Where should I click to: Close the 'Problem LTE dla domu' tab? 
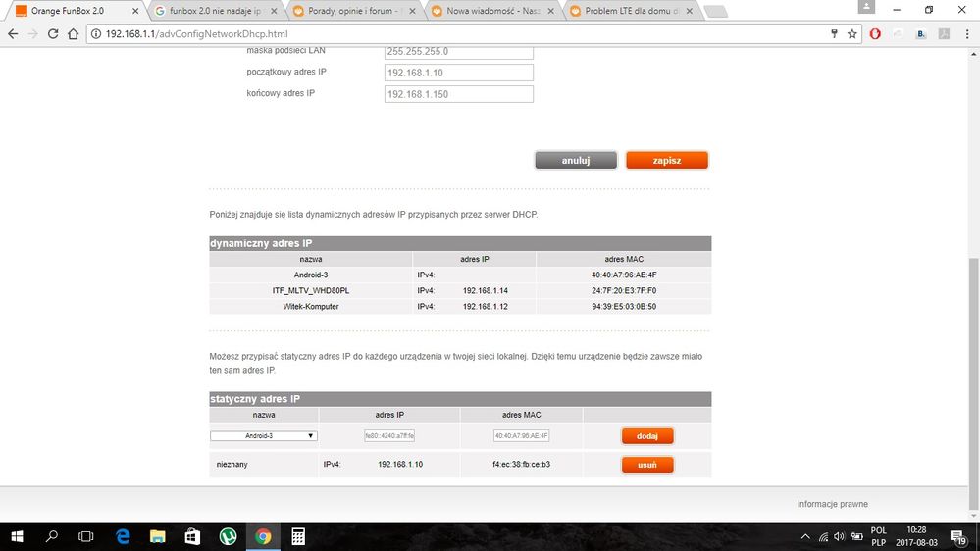click(x=690, y=11)
